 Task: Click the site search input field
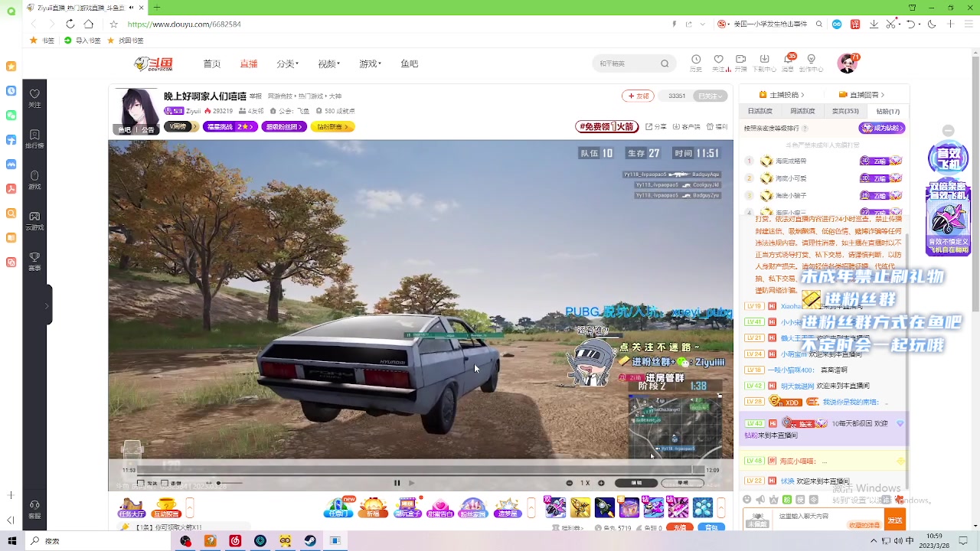[626, 64]
